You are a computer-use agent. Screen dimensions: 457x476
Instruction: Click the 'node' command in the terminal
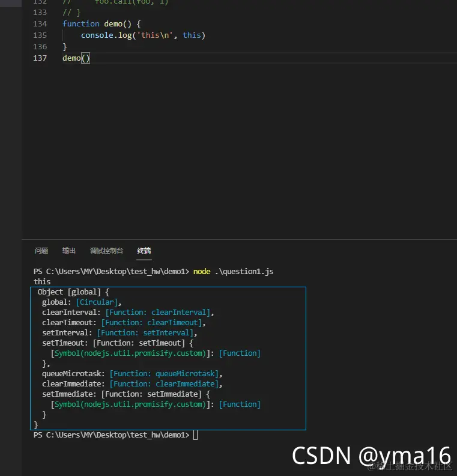pyautogui.click(x=202, y=272)
